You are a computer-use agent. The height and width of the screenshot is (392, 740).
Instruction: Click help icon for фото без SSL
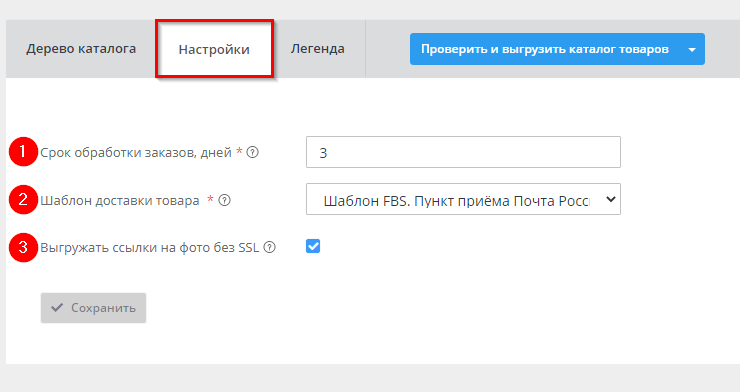[269, 247]
